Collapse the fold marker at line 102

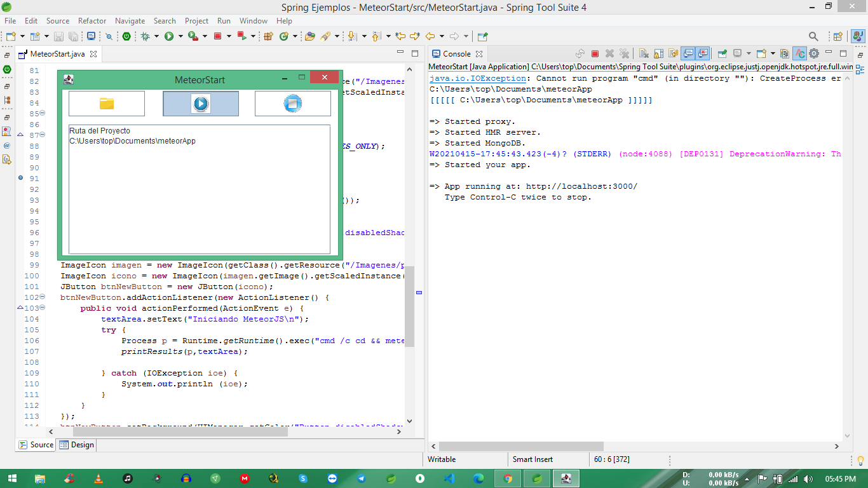tap(43, 297)
